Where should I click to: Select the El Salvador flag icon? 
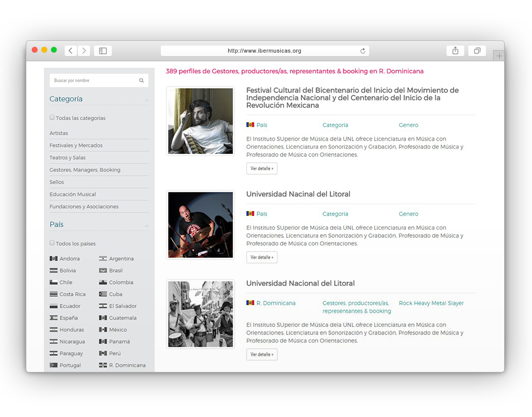[103, 306]
